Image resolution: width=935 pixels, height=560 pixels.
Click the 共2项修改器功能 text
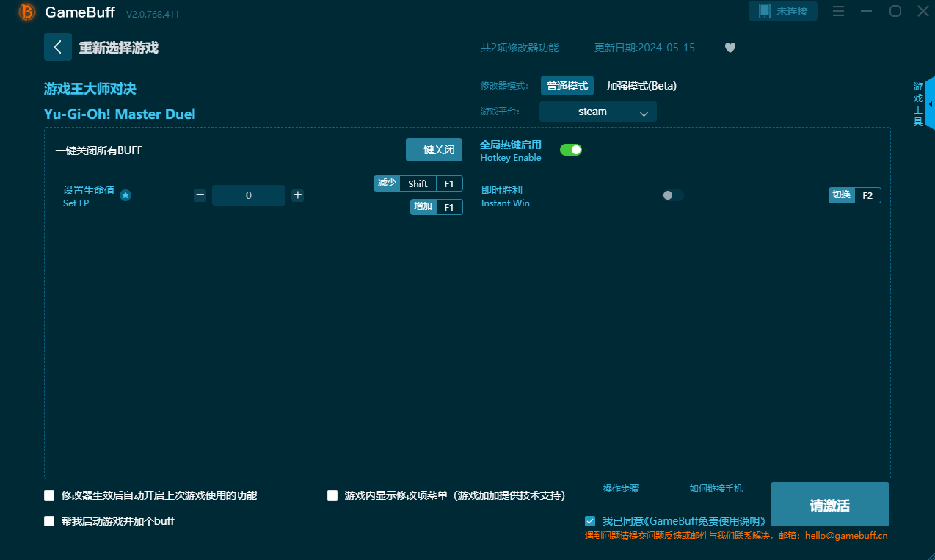(520, 48)
